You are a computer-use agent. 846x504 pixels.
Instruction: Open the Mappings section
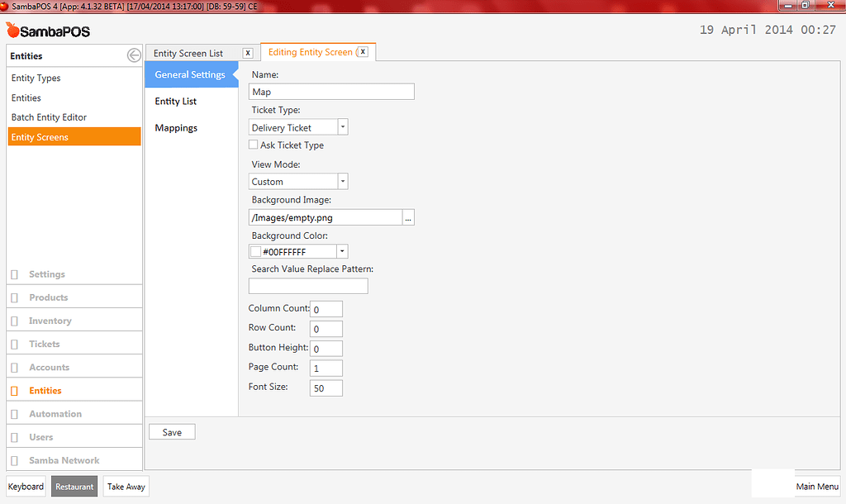175,127
